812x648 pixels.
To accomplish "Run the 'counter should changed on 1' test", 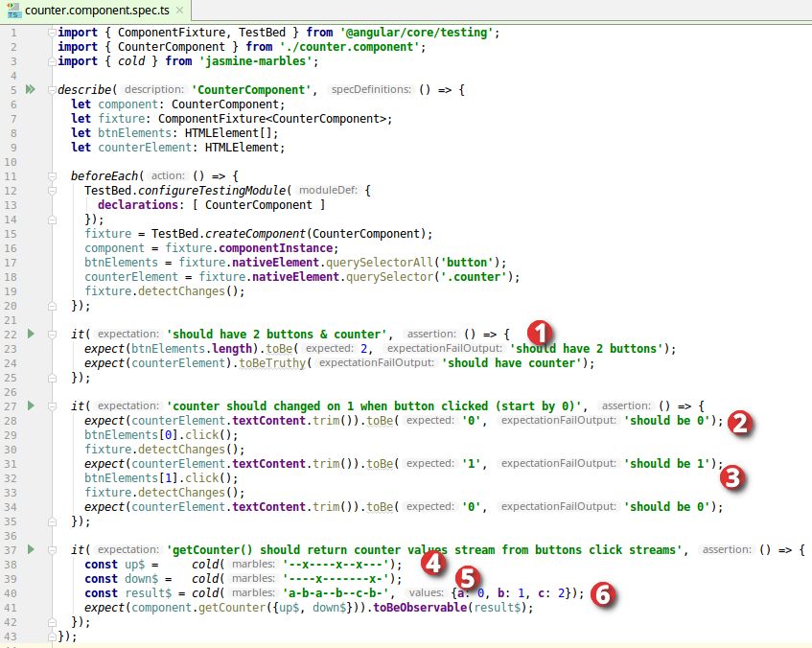I will click(x=31, y=405).
